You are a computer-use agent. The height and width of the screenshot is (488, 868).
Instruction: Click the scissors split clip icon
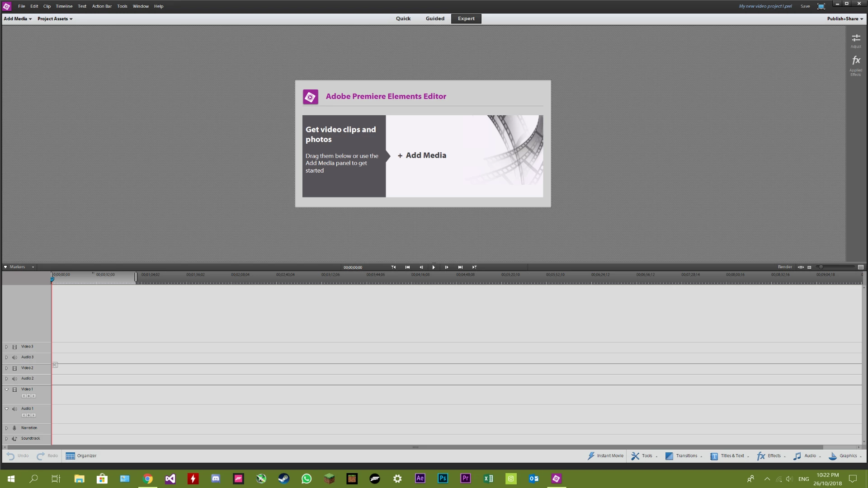55,365
